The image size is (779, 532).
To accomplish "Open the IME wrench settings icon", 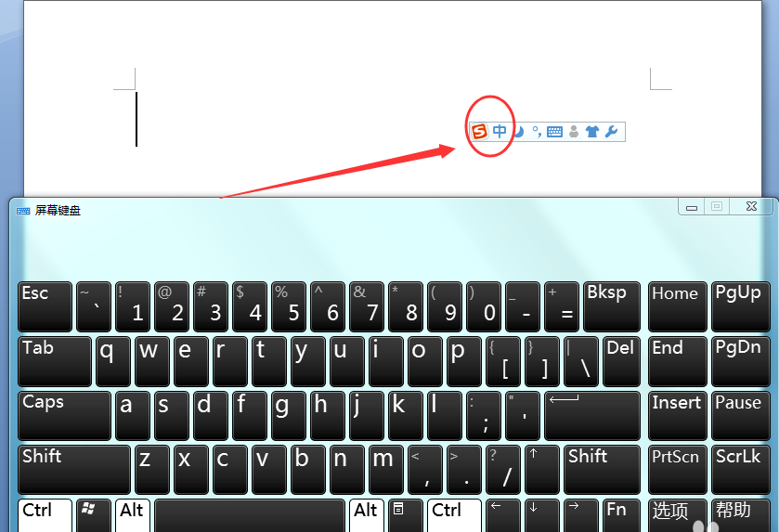I will click(612, 132).
